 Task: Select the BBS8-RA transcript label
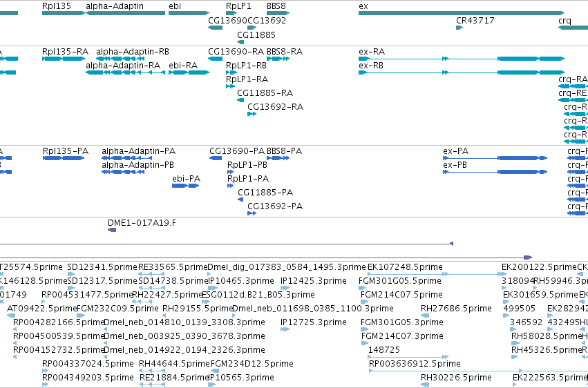[x=285, y=52]
